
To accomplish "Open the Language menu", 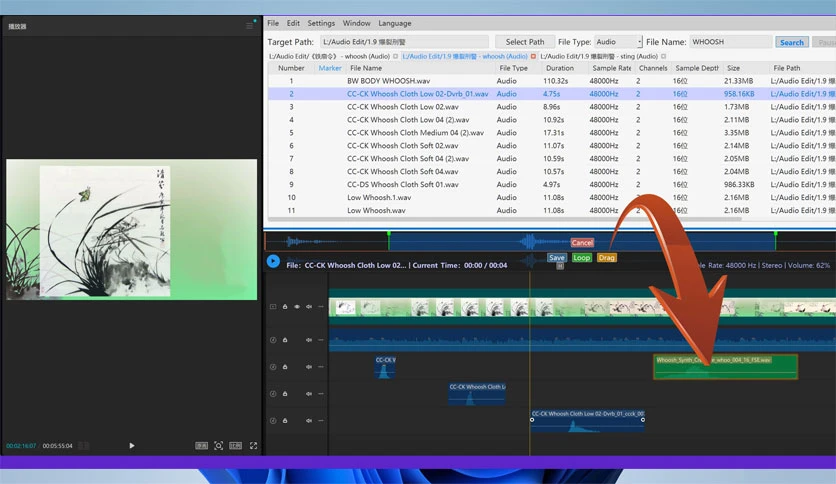I will coord(395,23).
